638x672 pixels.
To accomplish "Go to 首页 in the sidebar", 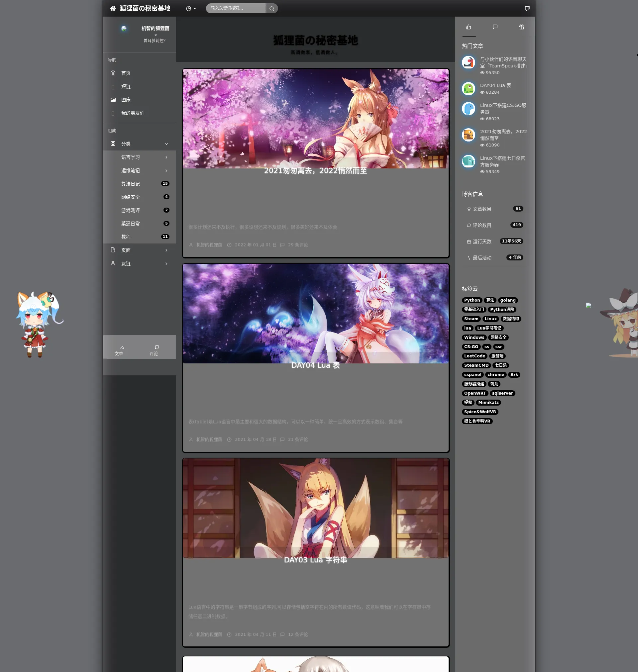I will 140,73.
